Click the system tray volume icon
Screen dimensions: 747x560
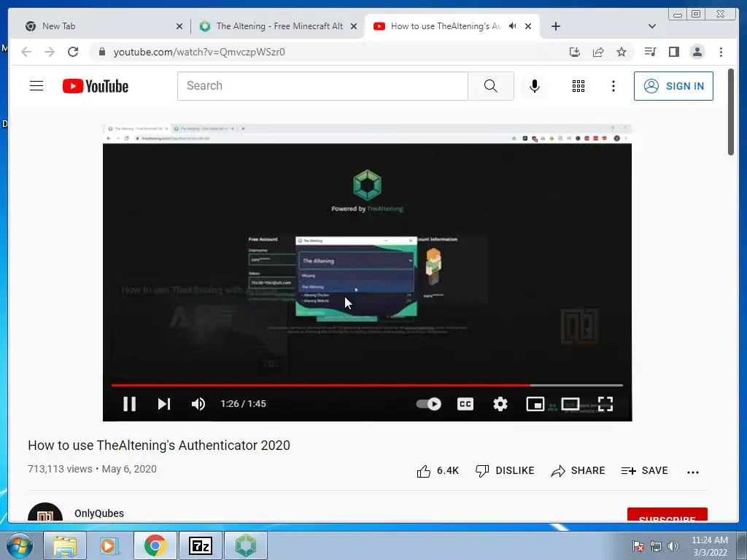click(673, 546)
